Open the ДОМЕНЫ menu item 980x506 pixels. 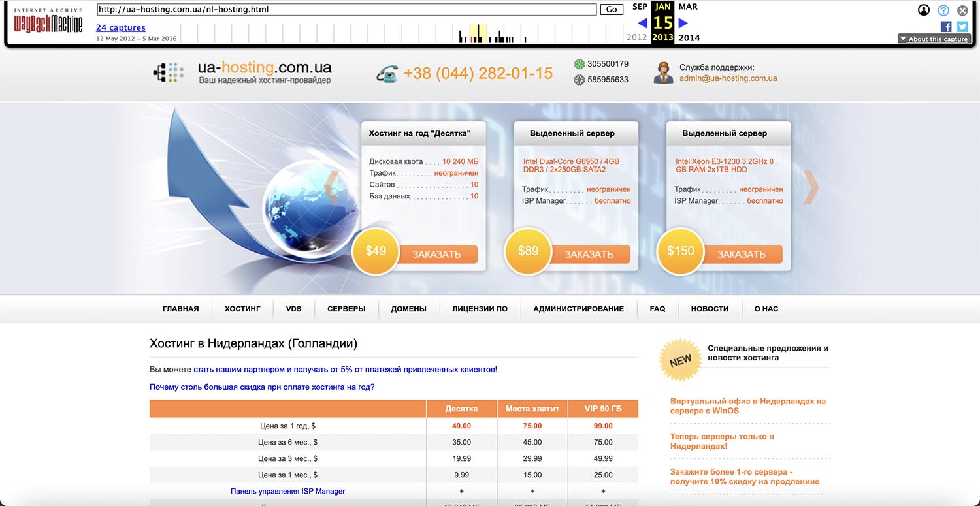click(x=409, y=309)
